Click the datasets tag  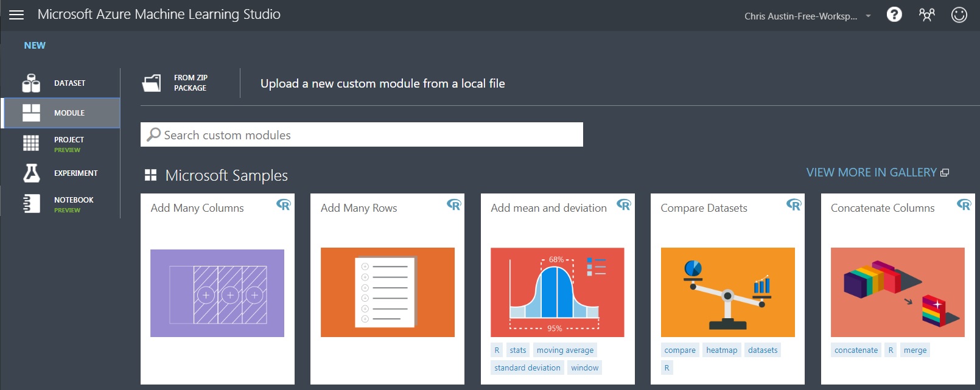(763, 350)
